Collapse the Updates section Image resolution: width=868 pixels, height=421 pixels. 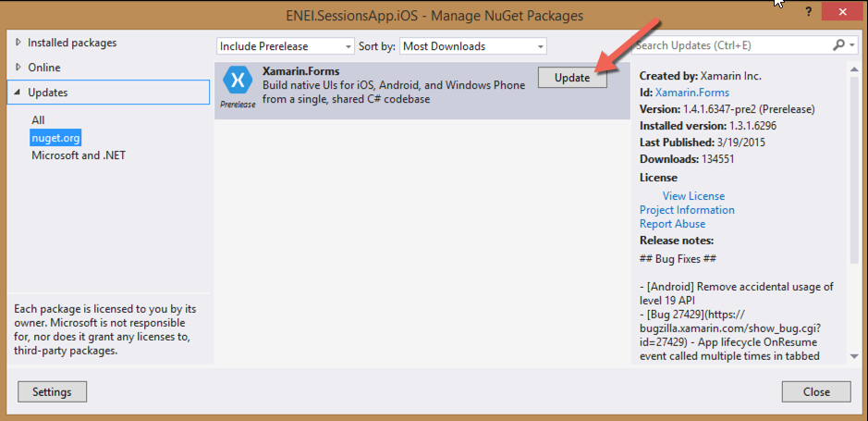18,93
